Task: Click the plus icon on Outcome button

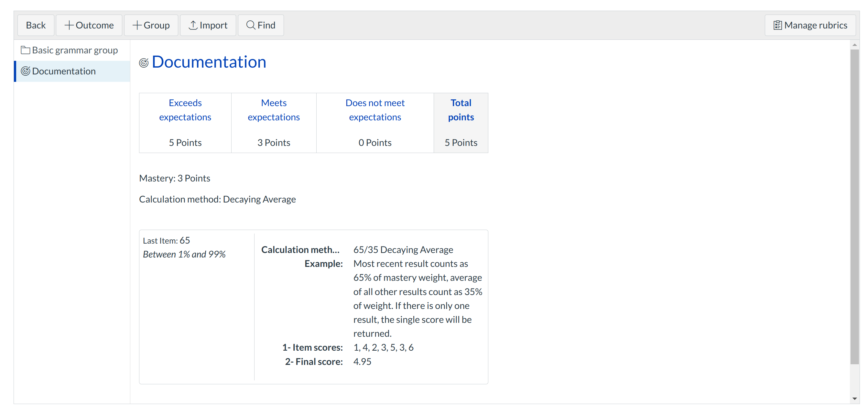Action: coord(69,25)
